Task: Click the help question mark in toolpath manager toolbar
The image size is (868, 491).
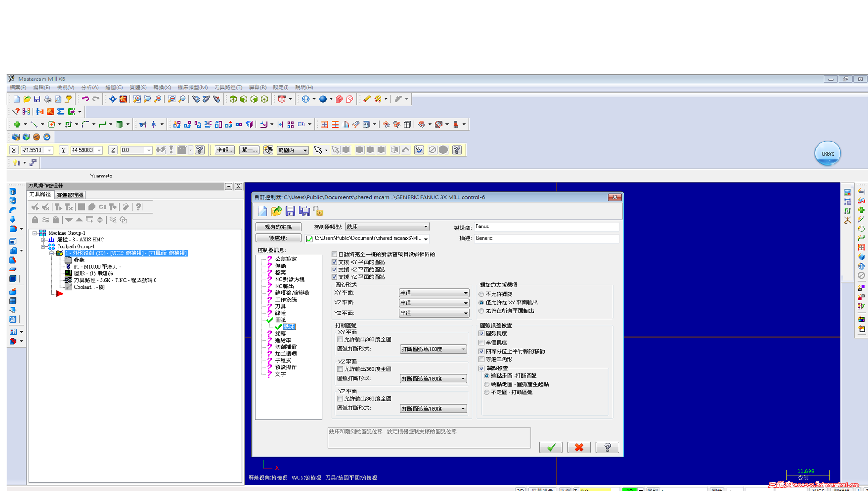Action: pos(139,207)
